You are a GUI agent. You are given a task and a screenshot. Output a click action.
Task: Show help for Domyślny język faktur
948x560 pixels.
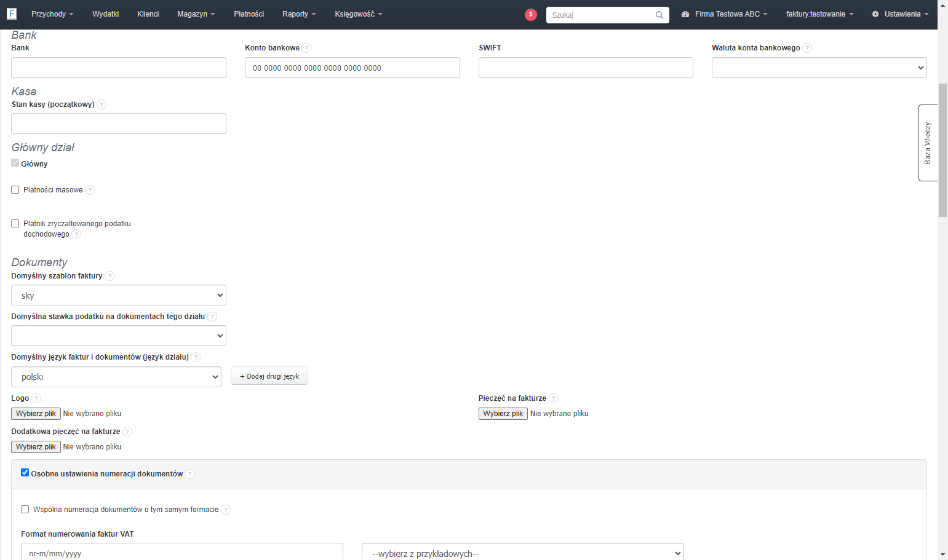tap(196, 357)
